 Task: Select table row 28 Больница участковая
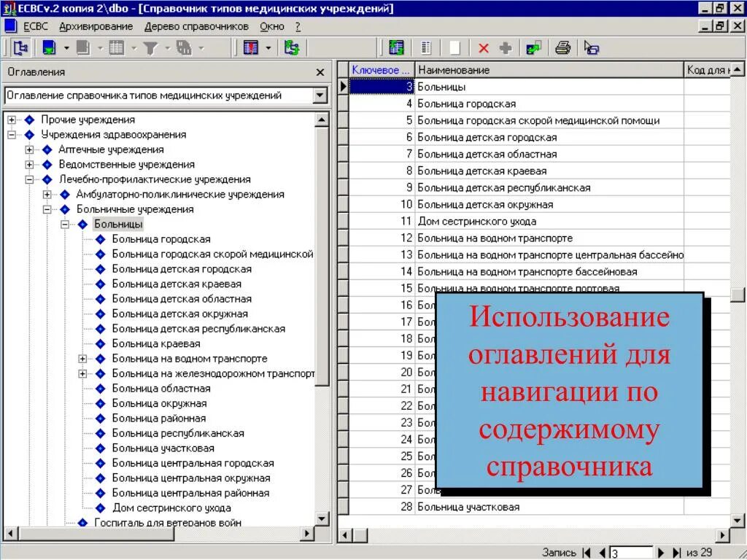[539, 507]
